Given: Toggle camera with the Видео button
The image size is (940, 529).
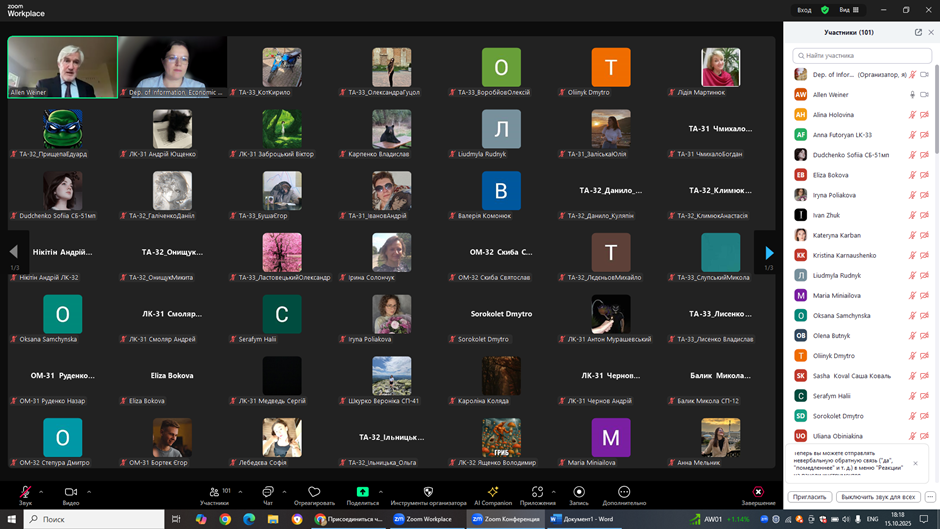Looking at the screenshot, I should 70,492.
